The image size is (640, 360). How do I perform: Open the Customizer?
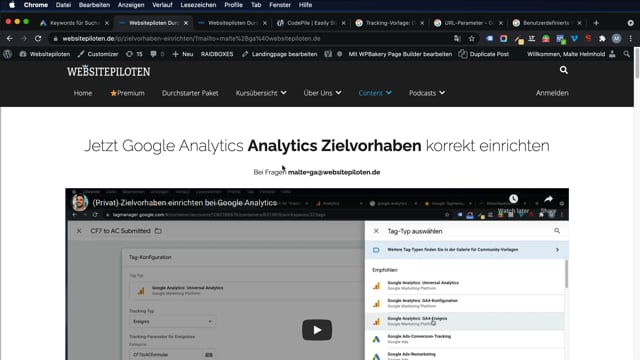[98, 54]
